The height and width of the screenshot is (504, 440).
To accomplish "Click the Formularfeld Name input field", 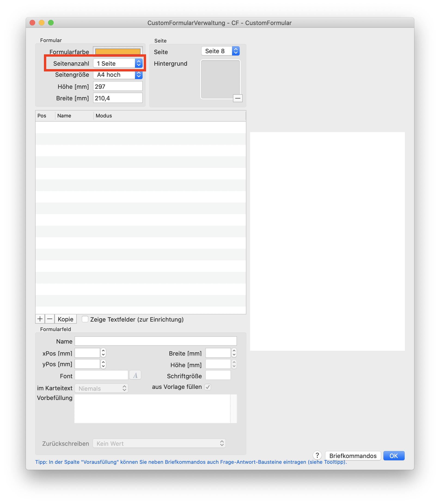I will click(x=156, y=341).
